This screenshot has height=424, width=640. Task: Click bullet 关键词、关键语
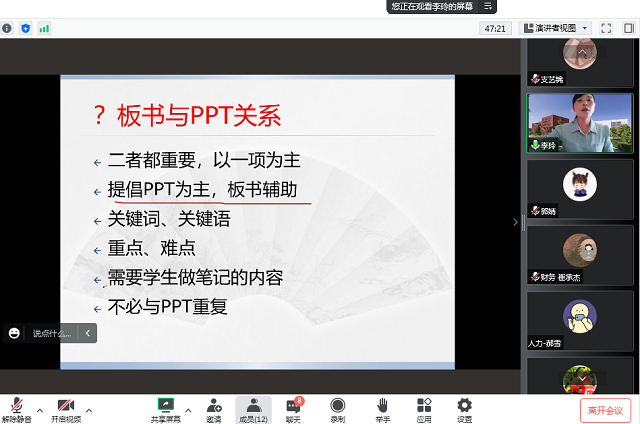169,219
